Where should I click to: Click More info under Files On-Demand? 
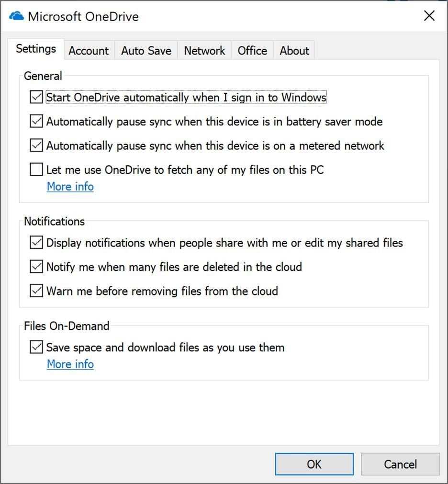[70, 364]
